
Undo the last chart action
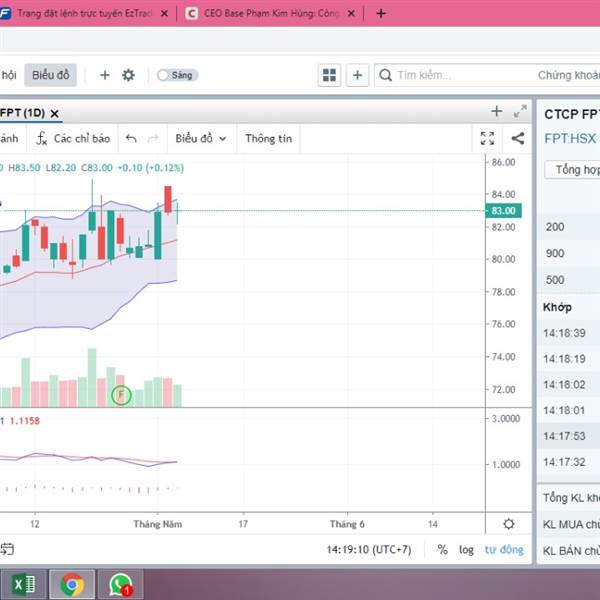tap(131, 139)
